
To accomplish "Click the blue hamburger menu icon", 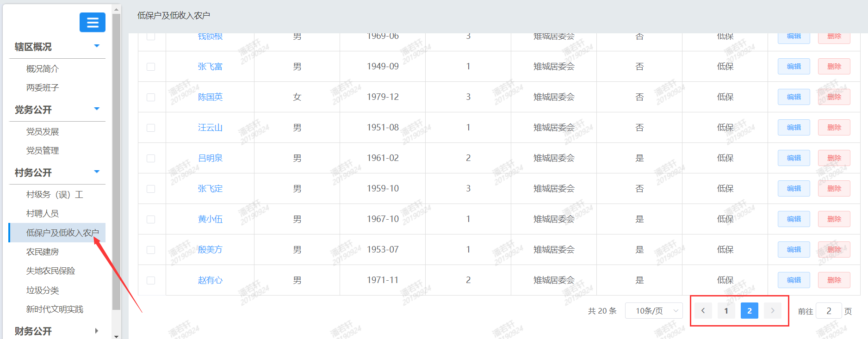I will click(x=93, y=22).
